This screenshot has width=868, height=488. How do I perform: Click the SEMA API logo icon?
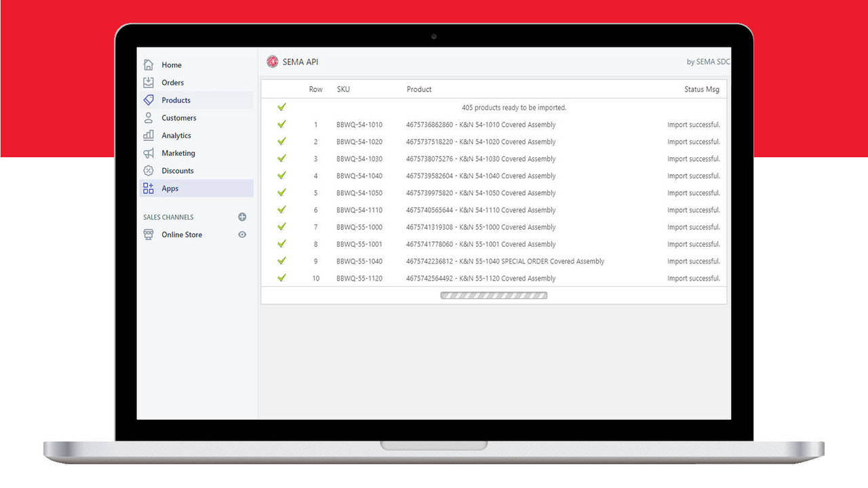pyautogui.click(x=273, y=62)
